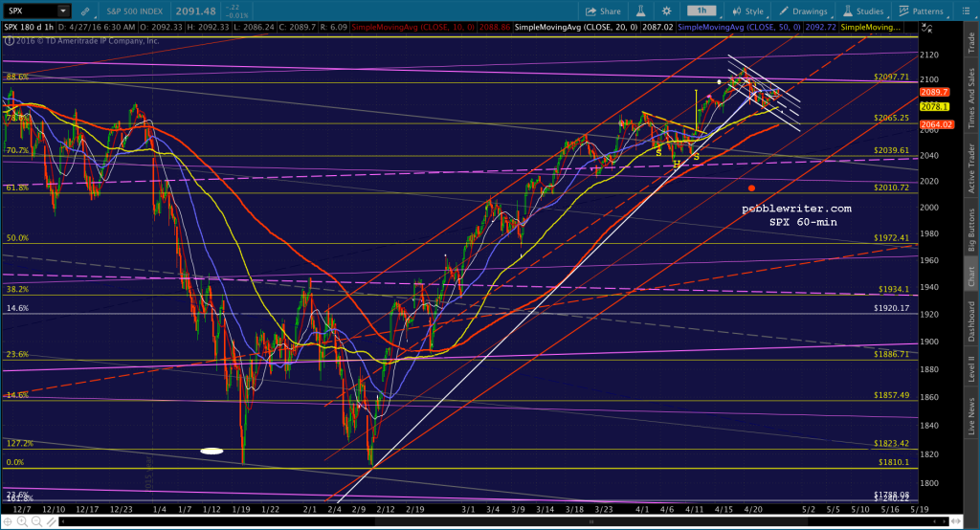Open the Active Trader sidebar tab

tap(971, 167)
